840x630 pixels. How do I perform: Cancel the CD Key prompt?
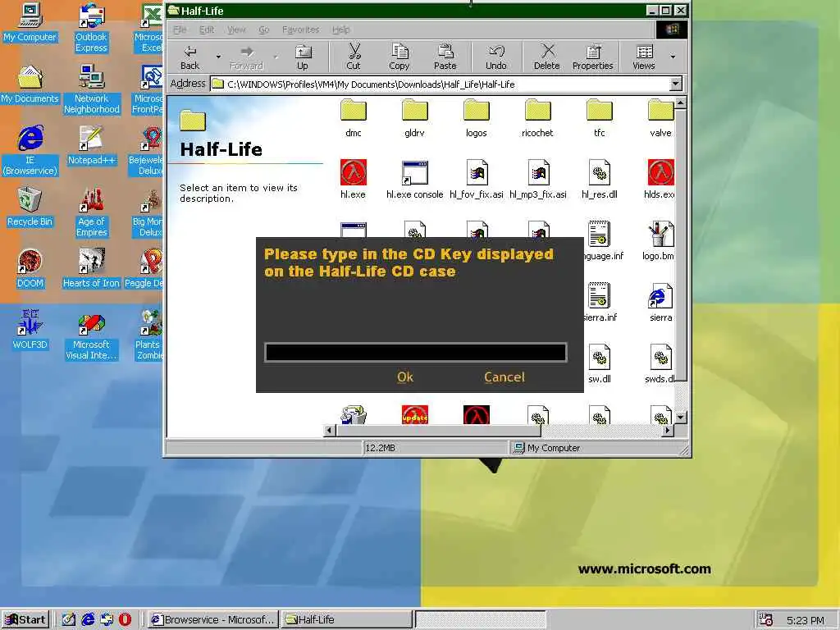[504, 377]
